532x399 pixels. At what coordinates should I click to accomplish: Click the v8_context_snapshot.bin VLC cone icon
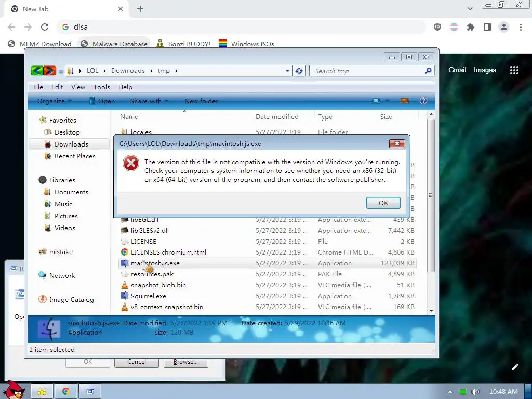coord(125,307)
